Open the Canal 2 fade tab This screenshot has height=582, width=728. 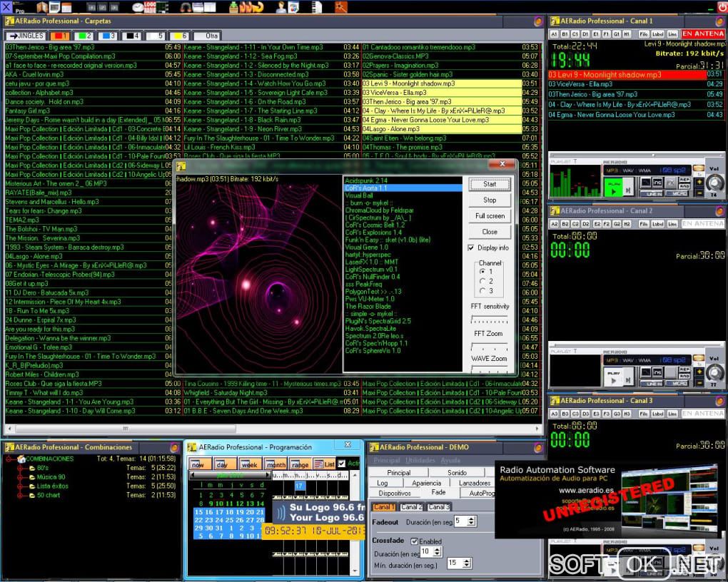coord(410,507)
